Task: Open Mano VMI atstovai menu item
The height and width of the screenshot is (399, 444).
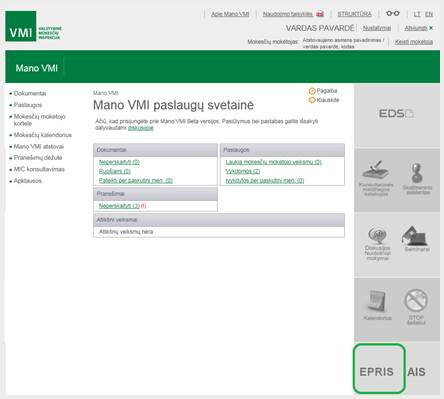Action: [x=39, y=146]
